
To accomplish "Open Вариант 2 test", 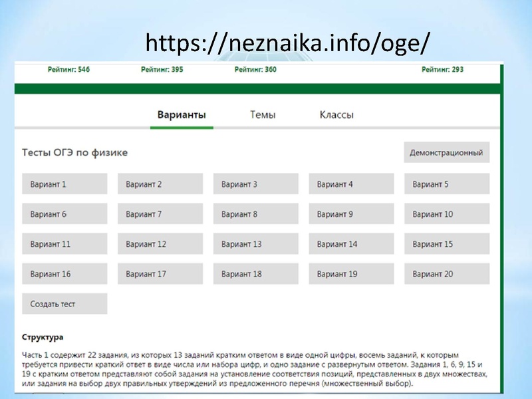I will point(160,184).
